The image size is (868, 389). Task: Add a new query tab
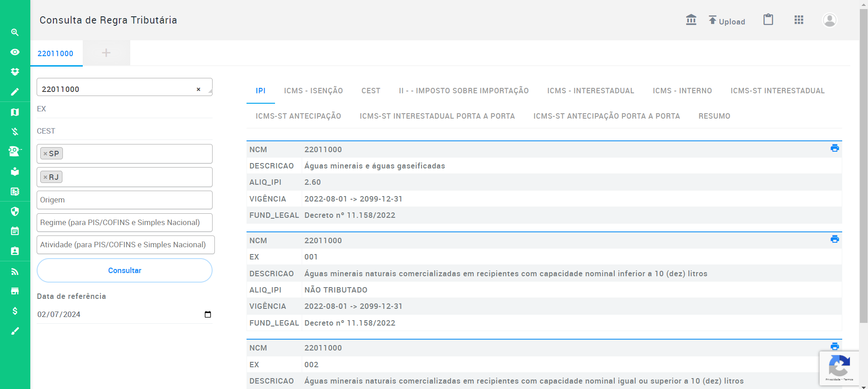(106, 53)
